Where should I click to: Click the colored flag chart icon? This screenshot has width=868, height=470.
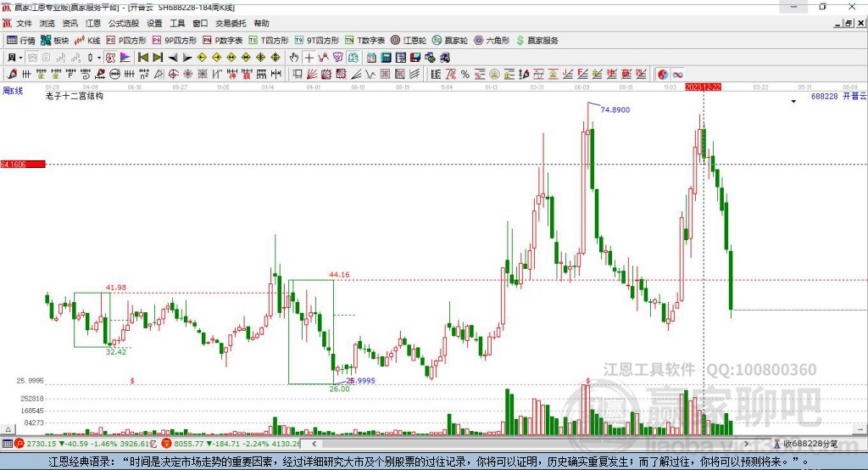pyautogui.click(x=125, y=58)
